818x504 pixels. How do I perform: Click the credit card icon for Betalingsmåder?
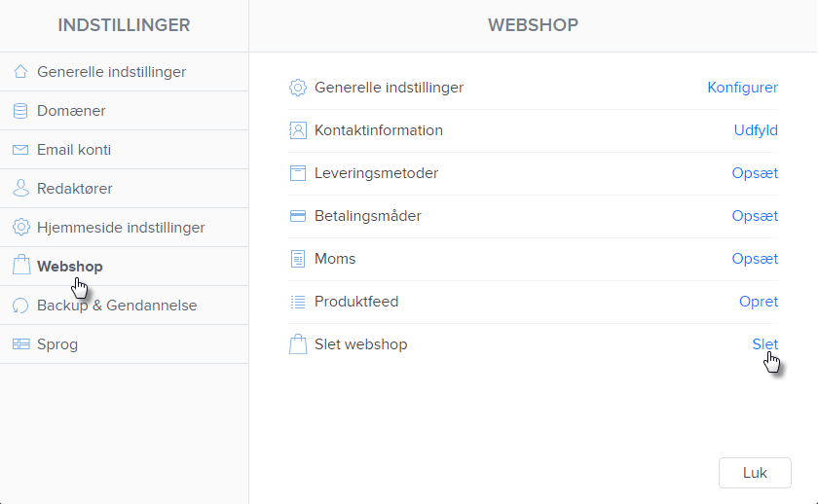tap(298, 216)
